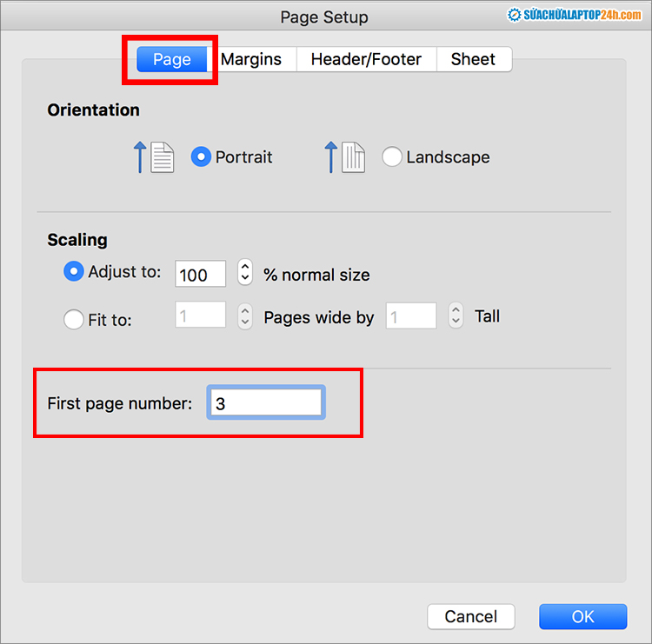This screenshot has height=644, width=652.
Task: Choose the Adjust to scaling option
Action: pyautogui.click(x=74, y=271)
